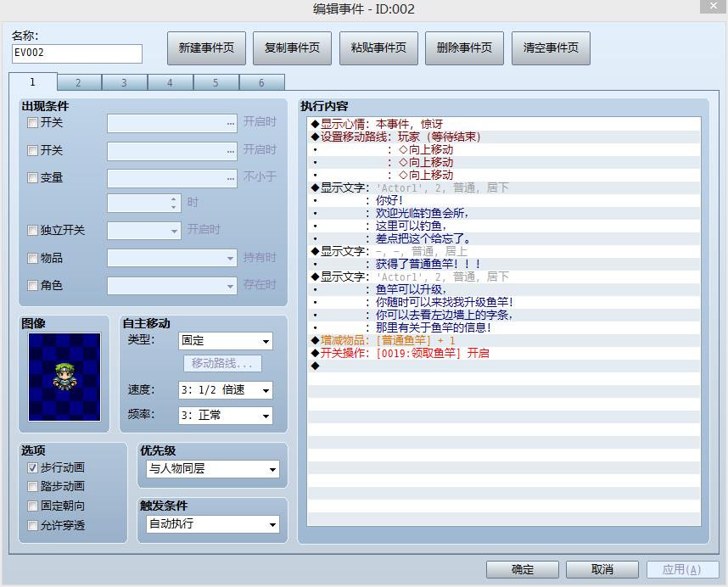Open the 频率 dropdown showing 正常
This screenshot has height=587, width=728.
[226, 416]
